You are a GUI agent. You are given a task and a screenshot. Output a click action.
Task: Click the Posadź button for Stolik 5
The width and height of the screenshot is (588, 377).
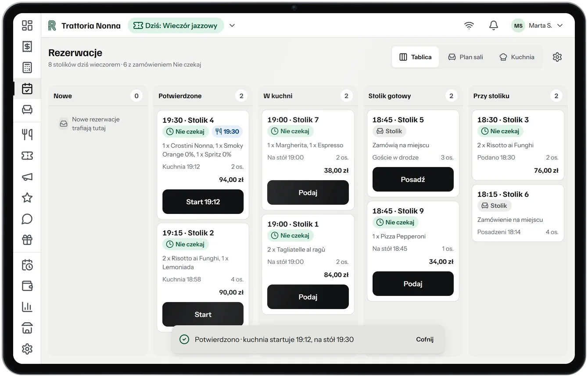tap(413, 179)
